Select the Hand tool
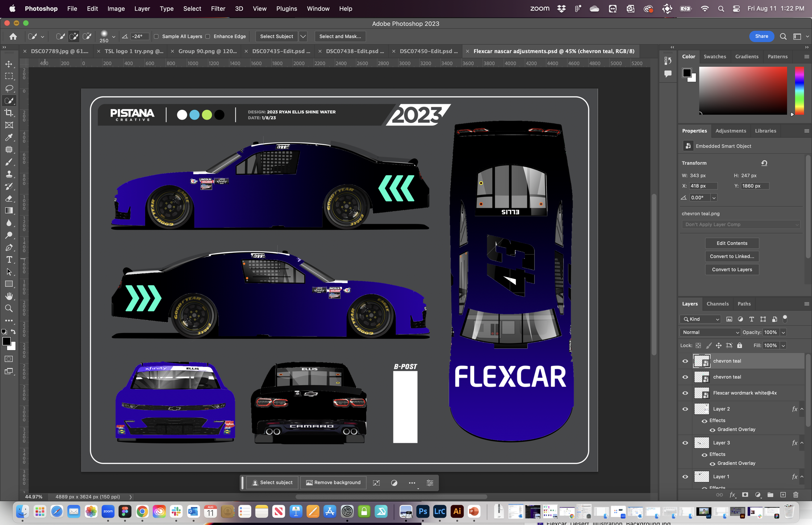Image resolution: width=812 pixels, height=525 pixels. tap(9, 296)
